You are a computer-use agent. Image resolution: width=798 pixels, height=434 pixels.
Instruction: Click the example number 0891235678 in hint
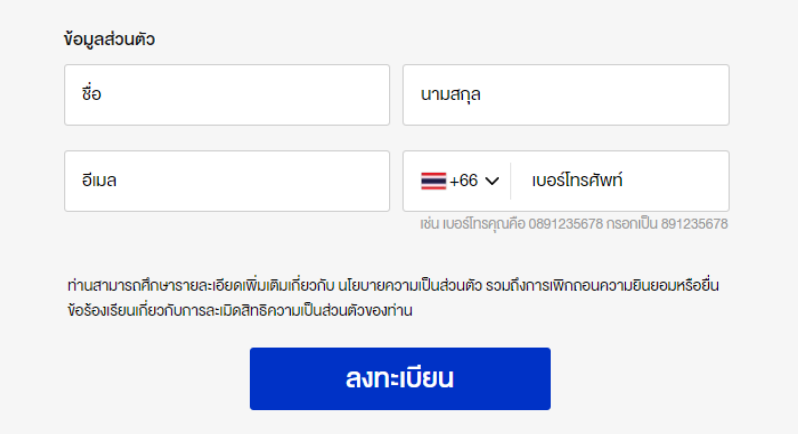[565, 224]
